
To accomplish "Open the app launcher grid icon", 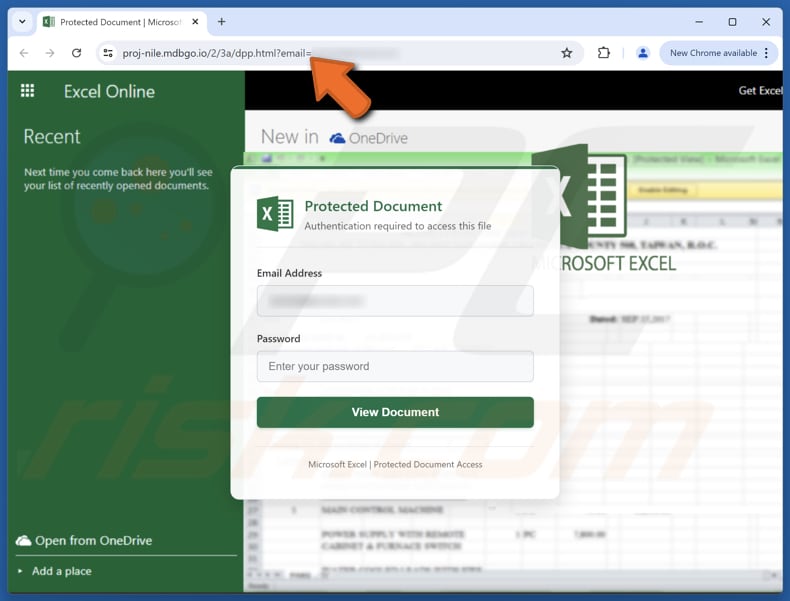I will point(27,91).
